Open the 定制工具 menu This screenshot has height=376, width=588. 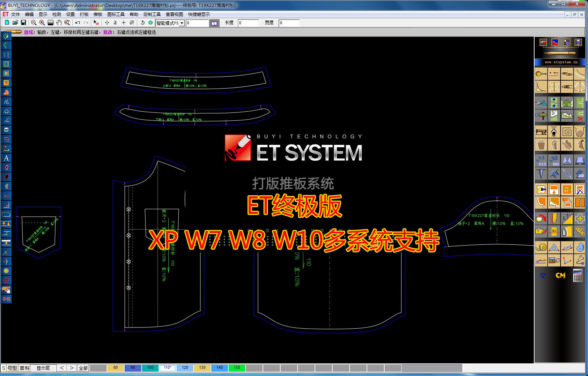click(x=152, y=14)
